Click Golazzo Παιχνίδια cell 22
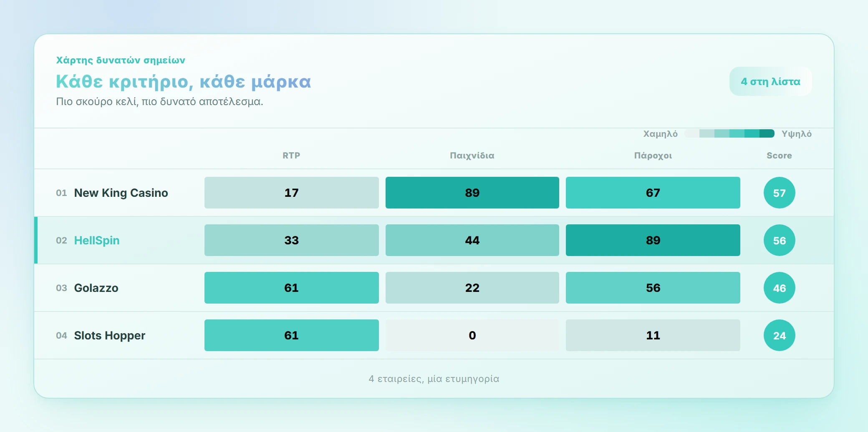Screen dimensions: 868x432 coord(472,288)
